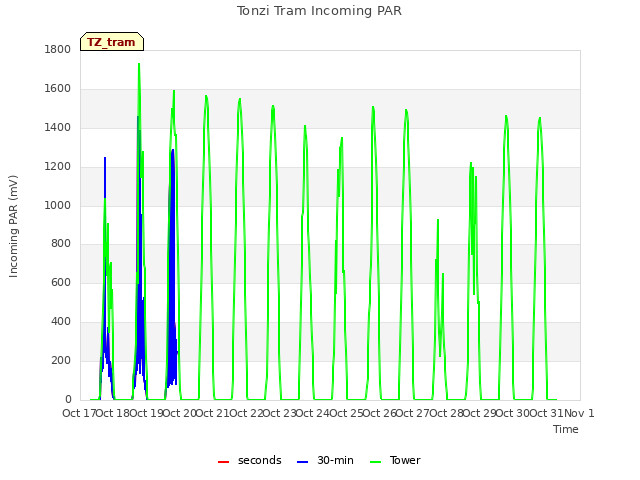Click the 1200 y-axis tick label

tap(58, 167)
